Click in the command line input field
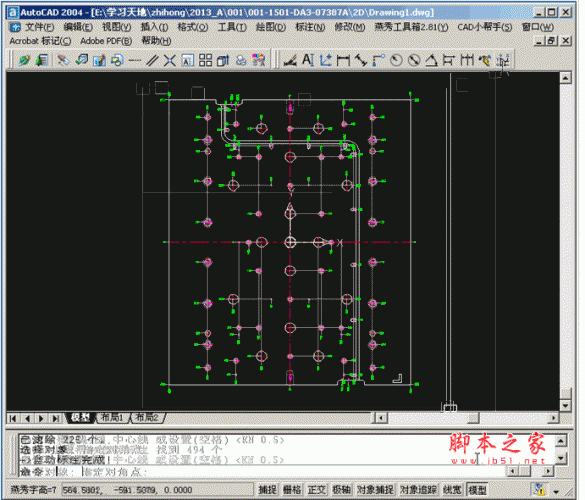 261,472
